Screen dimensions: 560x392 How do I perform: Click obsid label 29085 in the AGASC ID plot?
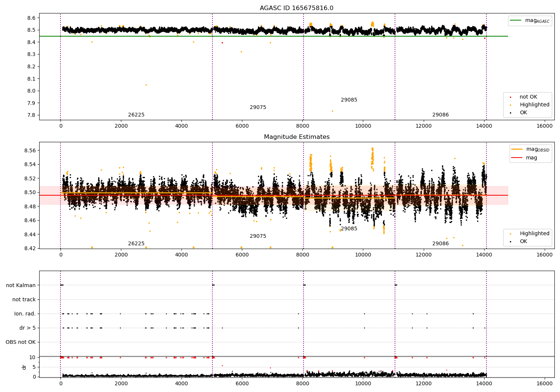click(x=349, y=100)
